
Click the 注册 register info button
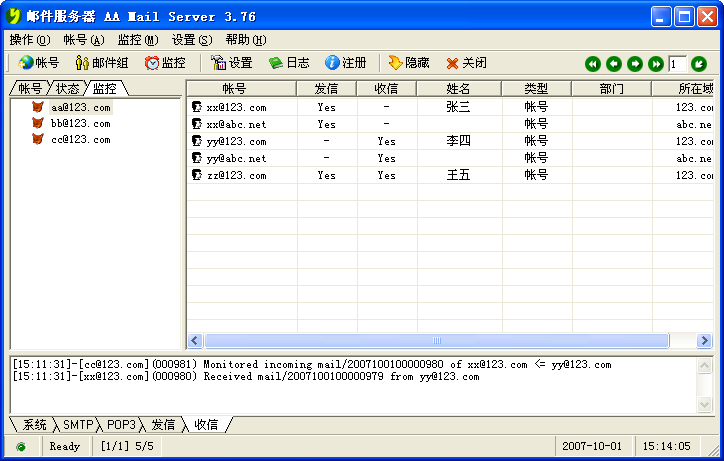[x=345, y=63]
